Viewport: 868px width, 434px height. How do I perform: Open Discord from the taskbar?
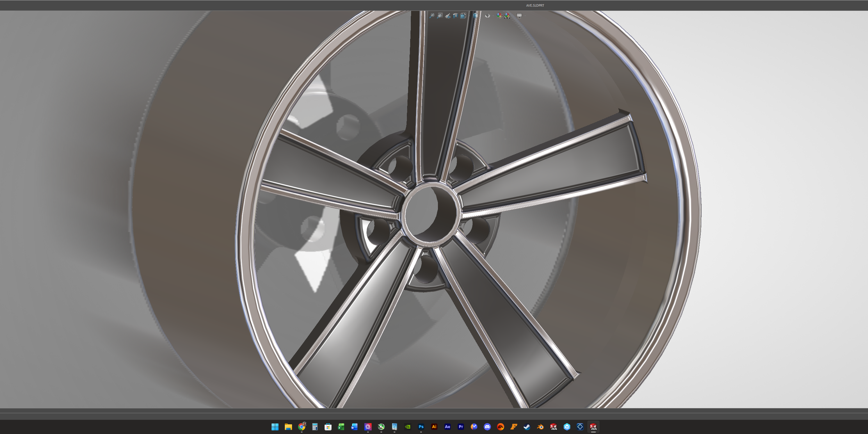coord(487,427)
